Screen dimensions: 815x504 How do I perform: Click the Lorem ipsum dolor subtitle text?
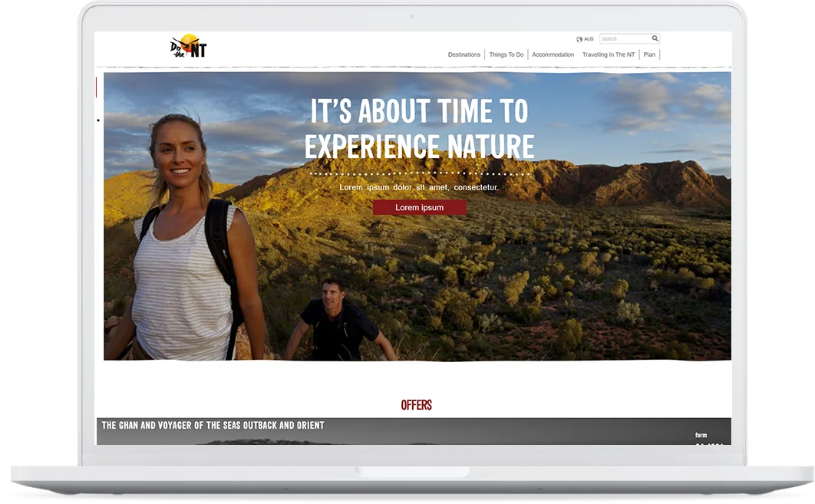pyautogui.click(x=419, y=187)
